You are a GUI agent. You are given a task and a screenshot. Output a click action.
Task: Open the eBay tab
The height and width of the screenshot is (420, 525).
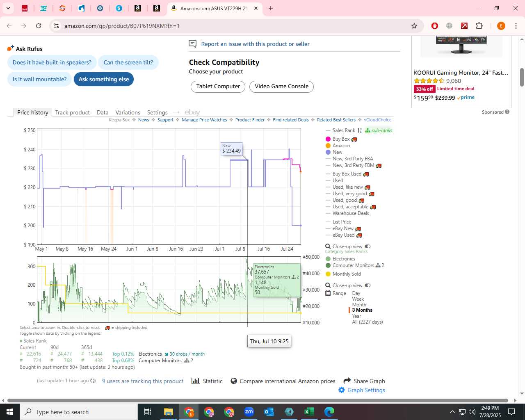point(192,112)
